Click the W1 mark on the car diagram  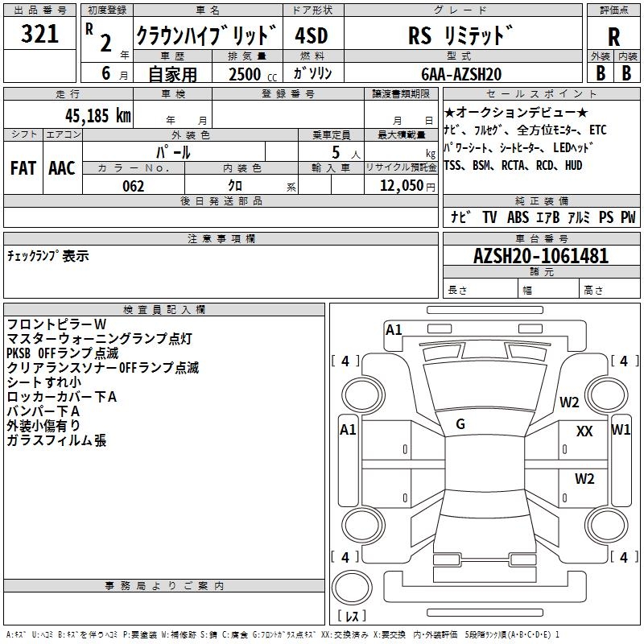point(621,429)
